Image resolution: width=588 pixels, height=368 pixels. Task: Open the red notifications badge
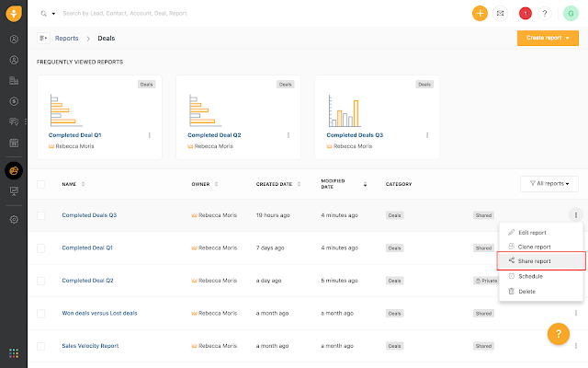pyautogui.click(x=525, y=14)
